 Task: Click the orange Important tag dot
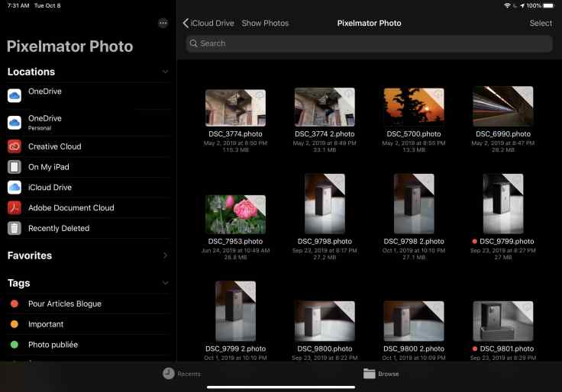coord(15,324)
